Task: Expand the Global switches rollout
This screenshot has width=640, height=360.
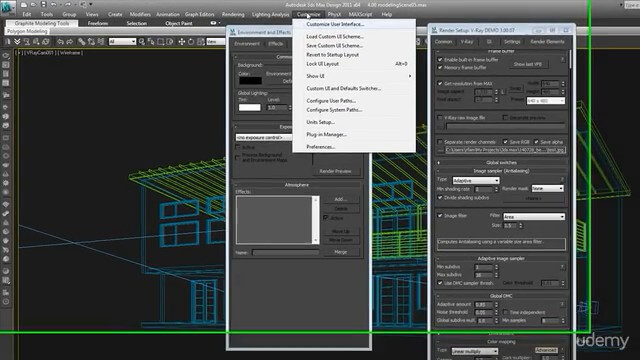Action: [x=502, y=162]
